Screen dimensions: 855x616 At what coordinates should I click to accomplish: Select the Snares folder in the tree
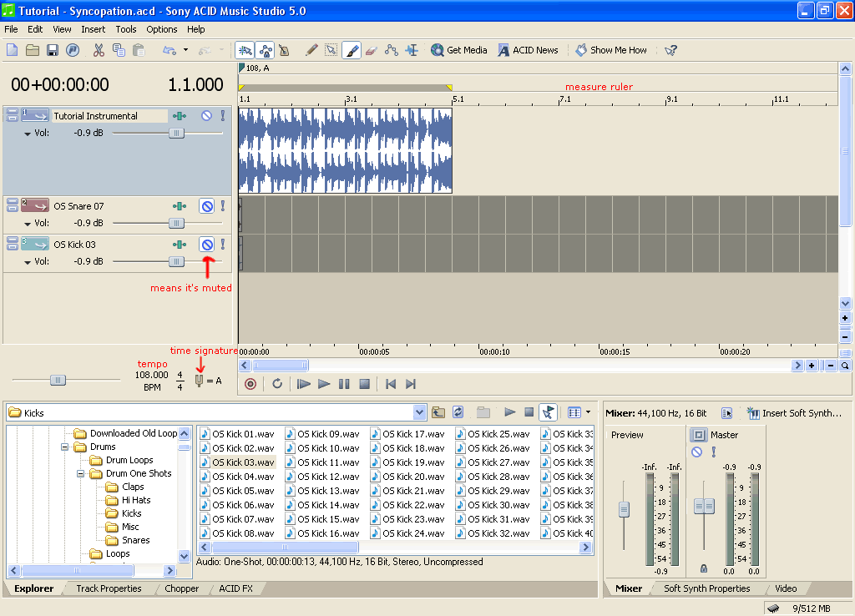click(x=136, y=540)
